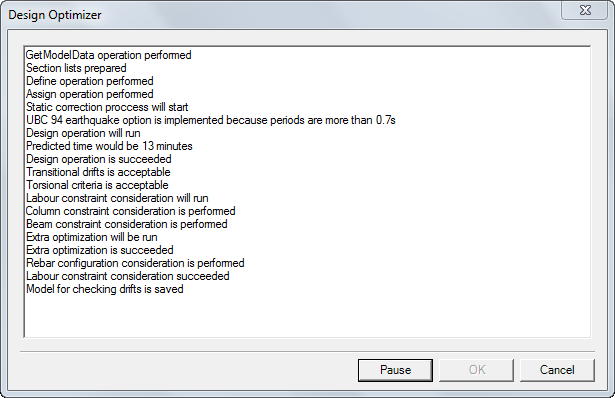Click the 'Define operation performed' line
Viewport: 615px width, 398px height.
(x=90, y=81)
